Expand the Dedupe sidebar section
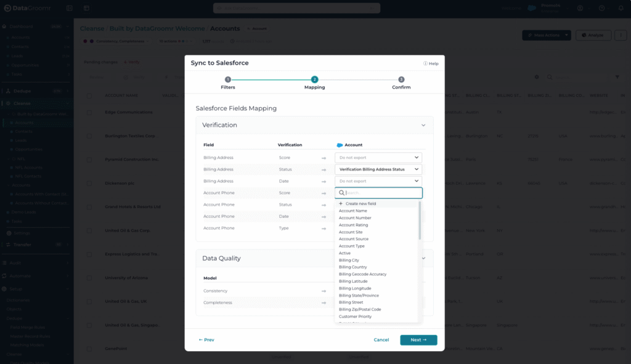The width and height of the screenshot is (631, 364). [67, 91]
